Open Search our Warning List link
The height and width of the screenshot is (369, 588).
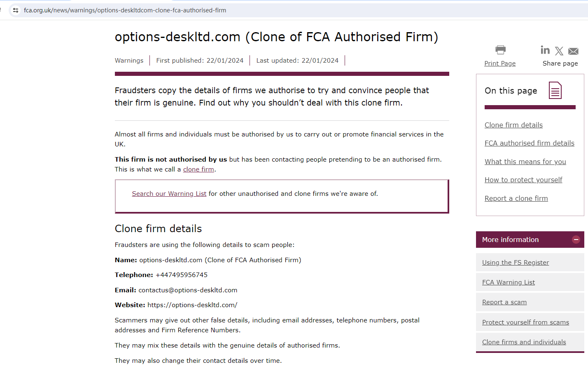169,194
